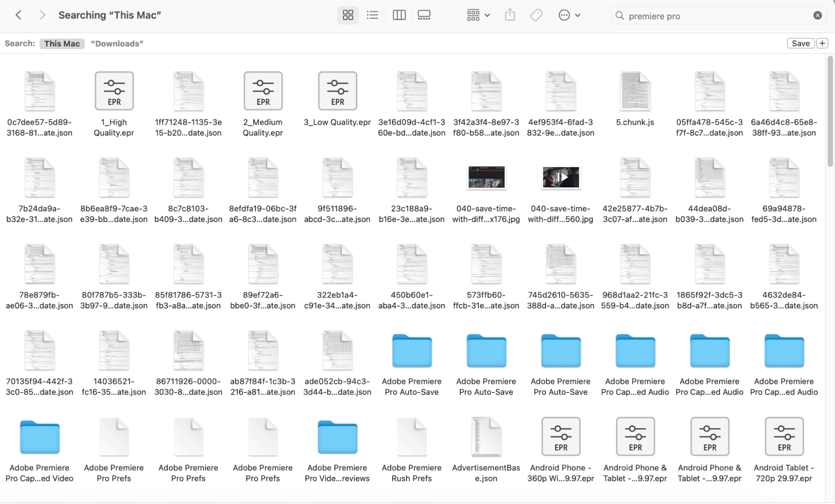The image size is (835, 504).
Task: Click the 23c188a9-b16e file name
Action: click(x=411, y=214)
